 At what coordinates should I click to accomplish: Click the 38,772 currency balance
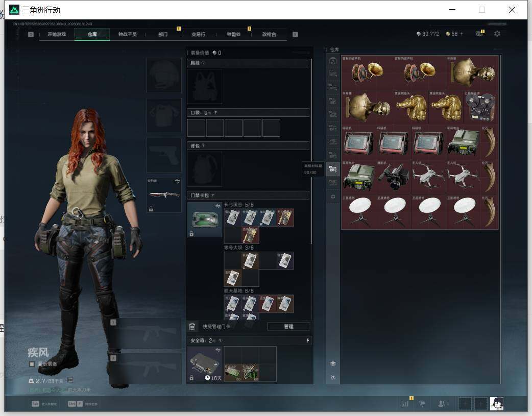point(427,34)
